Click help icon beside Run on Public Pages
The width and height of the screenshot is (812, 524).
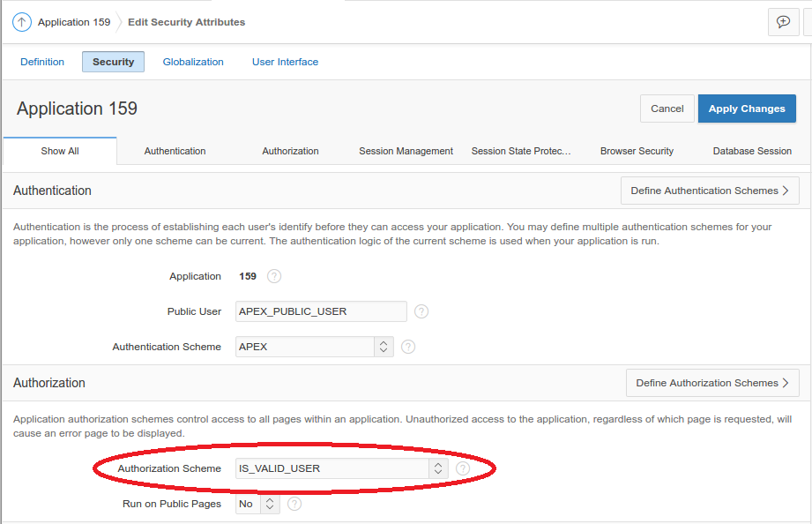pyautogui.click(x=294, y=504)
